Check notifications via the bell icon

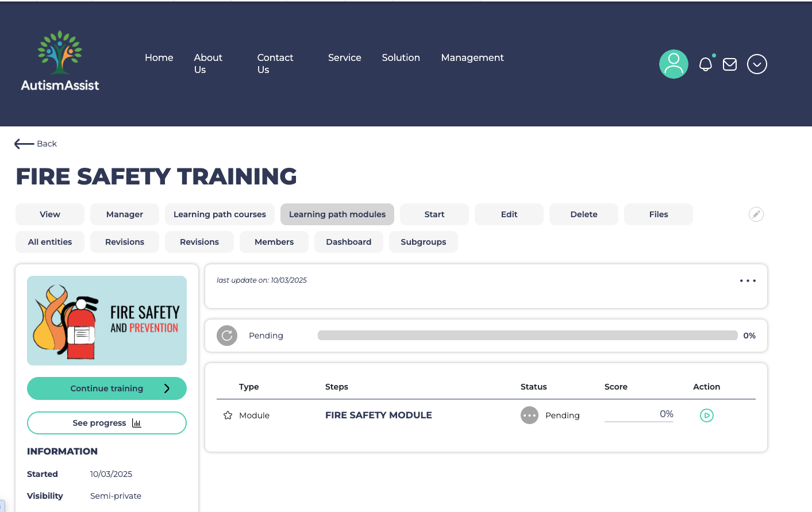coord(705,64)
